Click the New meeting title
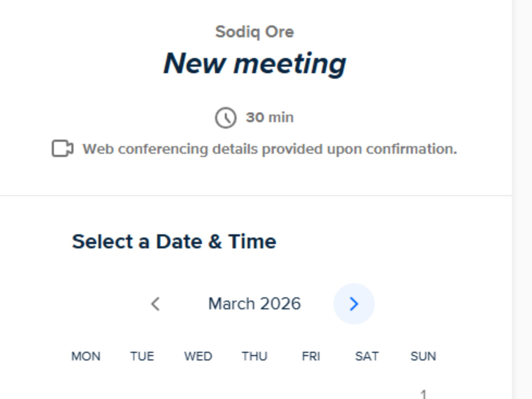 [x=255, y=63]
